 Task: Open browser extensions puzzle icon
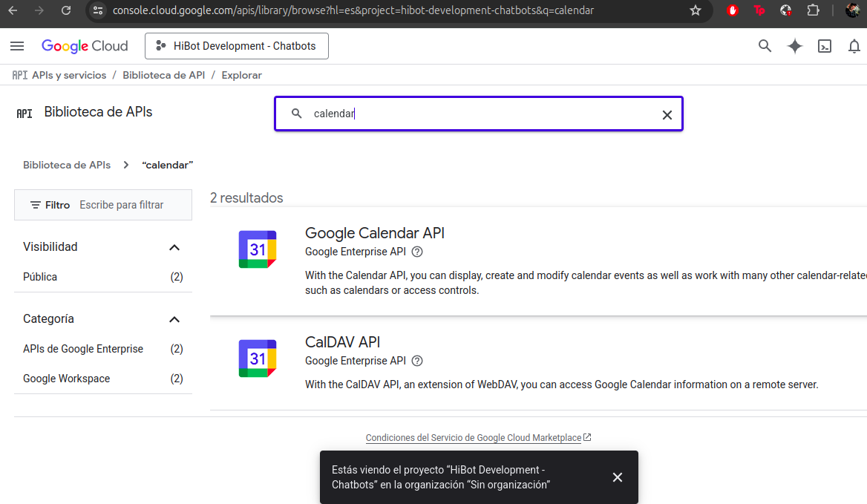tap(814, 10)
